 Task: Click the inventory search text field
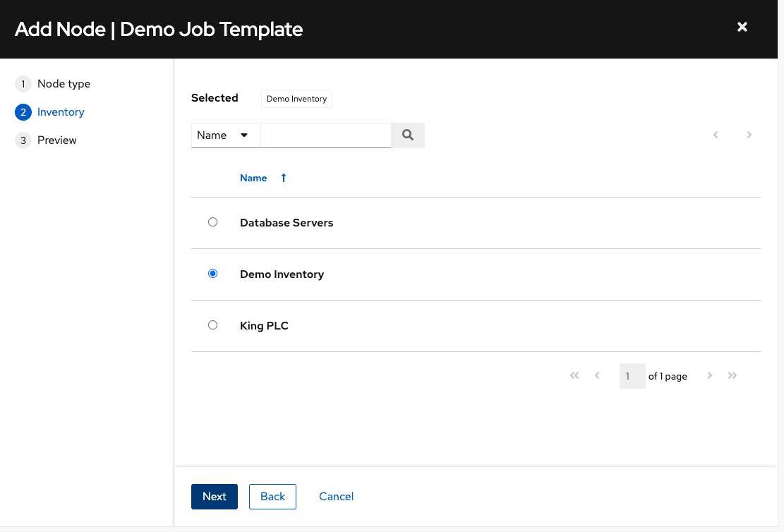(325, 135)
